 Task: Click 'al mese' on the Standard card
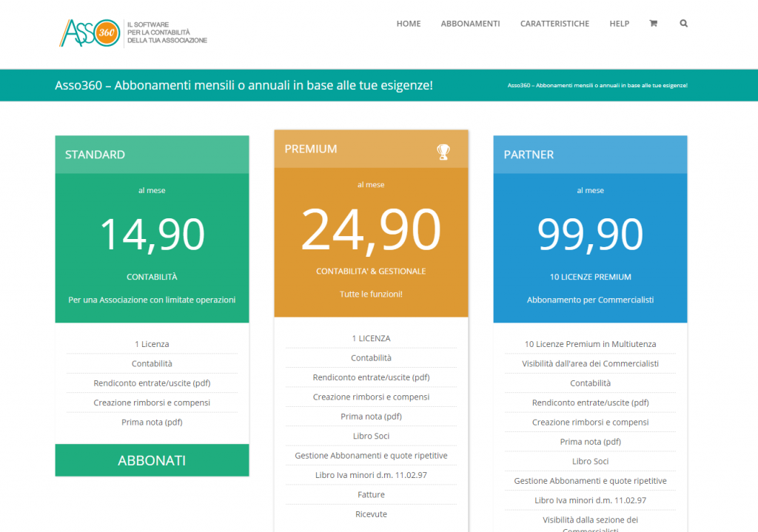coord(152,190)
